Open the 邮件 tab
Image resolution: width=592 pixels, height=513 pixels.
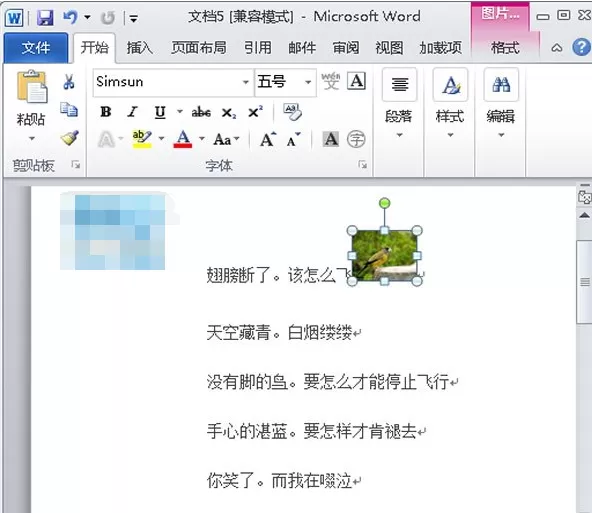302,48
